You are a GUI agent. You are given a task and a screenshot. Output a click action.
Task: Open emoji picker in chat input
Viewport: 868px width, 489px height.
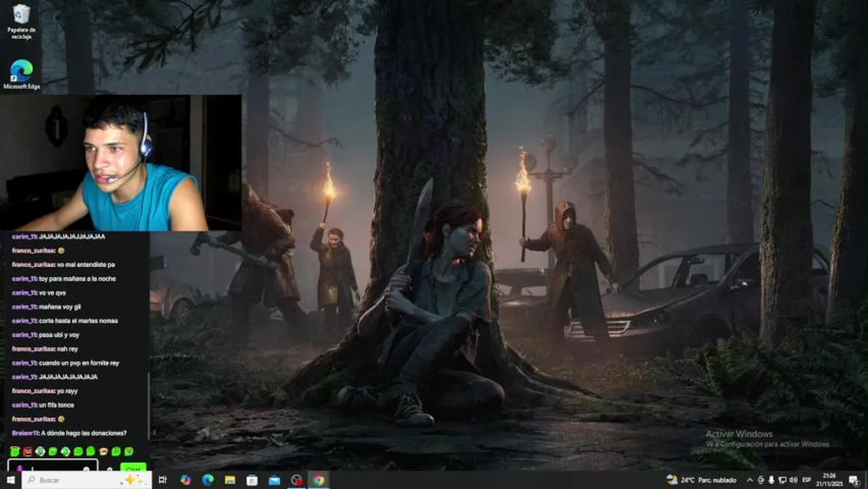86,469
